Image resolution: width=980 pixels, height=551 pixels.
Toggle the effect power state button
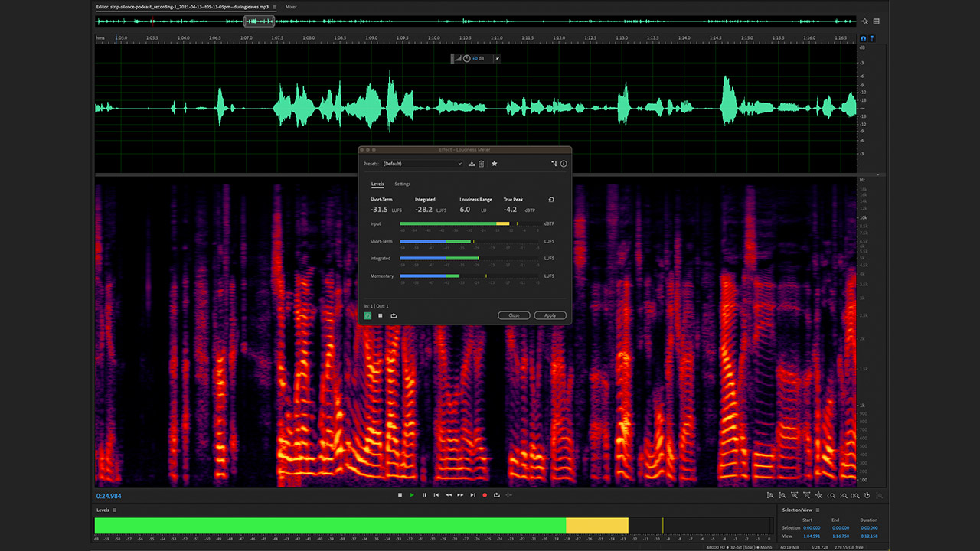coord(367,315)
